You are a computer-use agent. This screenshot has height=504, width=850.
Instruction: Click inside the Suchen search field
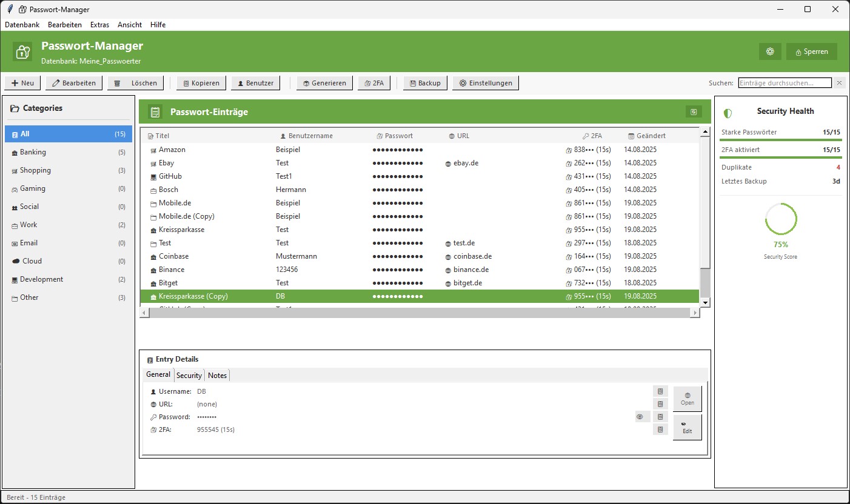[x=785, y=82]
